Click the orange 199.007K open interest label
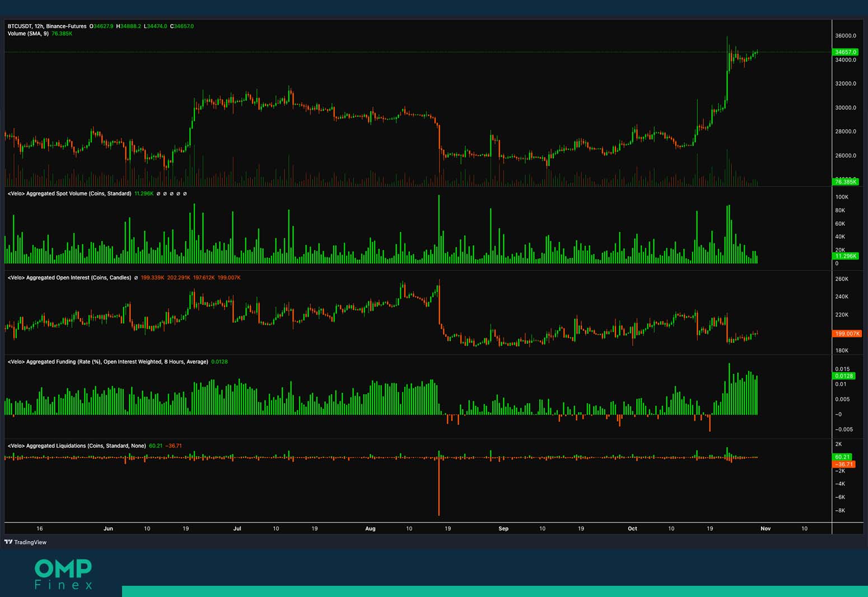The height and width of the screenshot is (597, 868). click(x=847, y=334)
